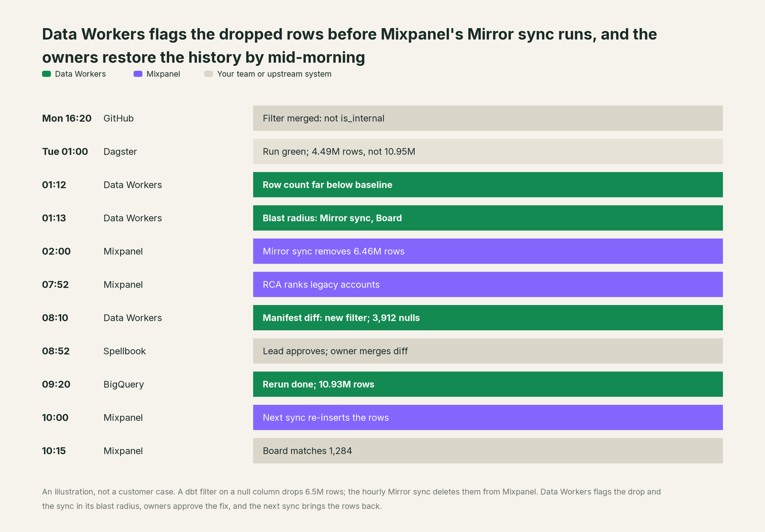Select the '08:10' timestamp
Screen dimensions: 765x532
(x=55, y=318)
